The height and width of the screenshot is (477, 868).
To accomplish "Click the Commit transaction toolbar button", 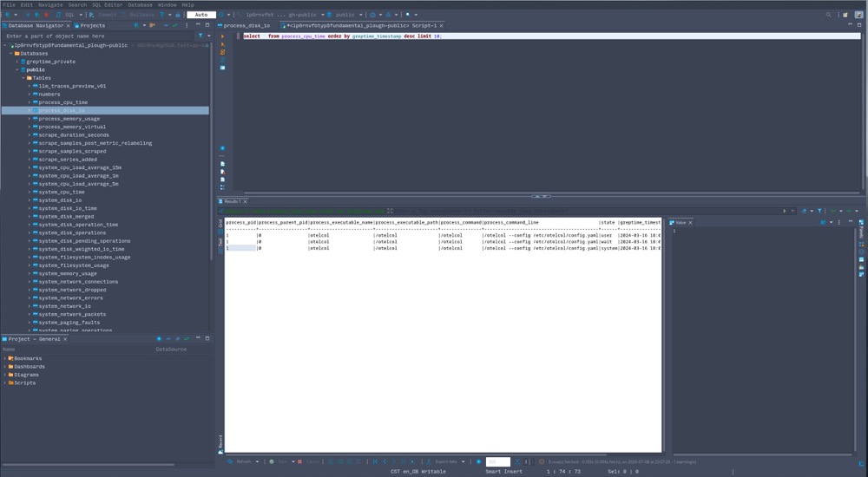I will [x=106, y=15].
